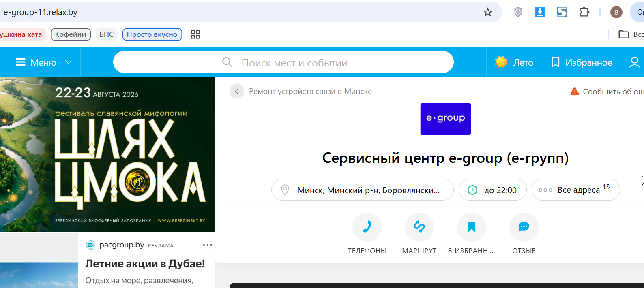
Task: Click the hamburger Меню icon
Action: [21, 62]
